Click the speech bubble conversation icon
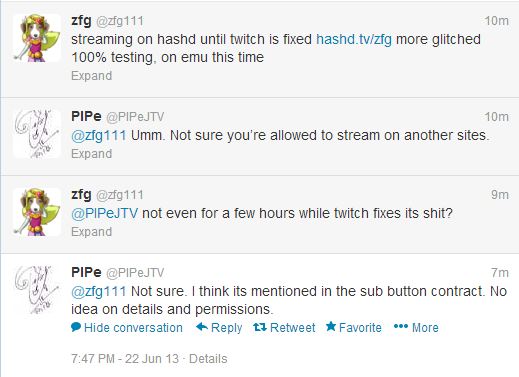Screen dimensions: 519x377 coord(76,327)
